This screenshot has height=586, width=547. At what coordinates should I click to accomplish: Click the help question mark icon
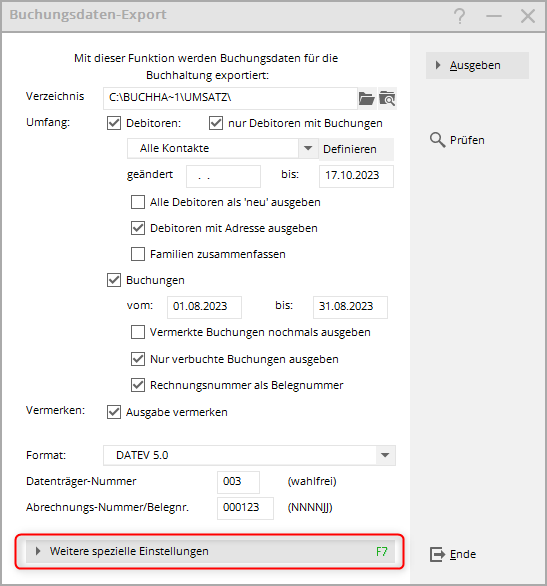point(460,16)
